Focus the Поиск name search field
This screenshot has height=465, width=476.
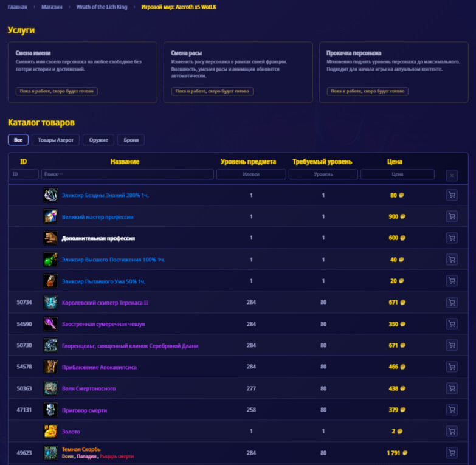pyautogui.click(x=128, y=174)
